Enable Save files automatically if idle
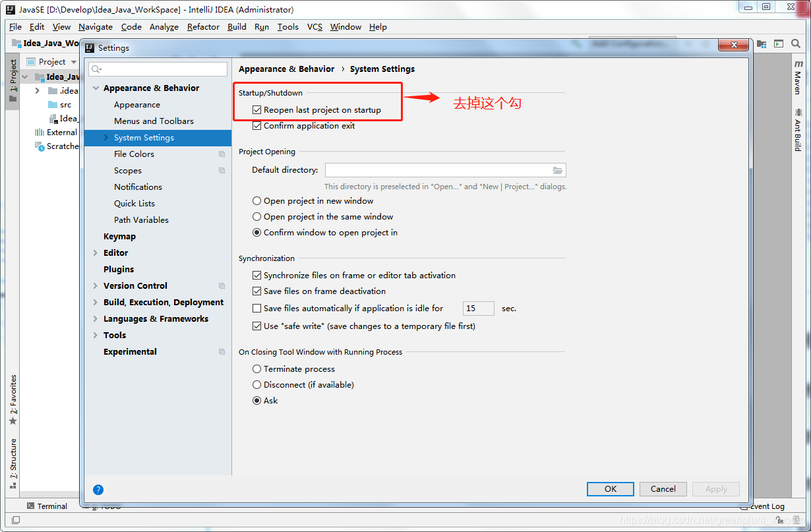Viewport: 811px width, 532px height. (x=257, y=309)
